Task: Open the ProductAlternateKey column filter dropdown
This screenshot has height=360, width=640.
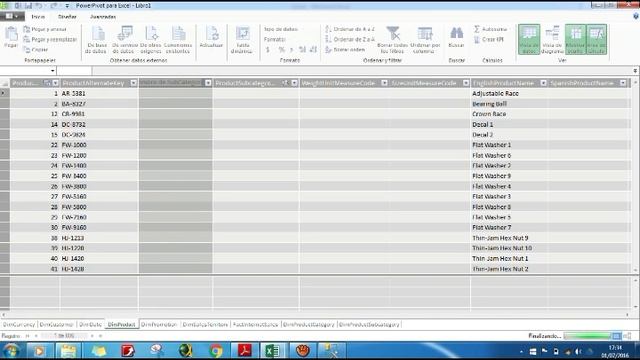Action: [133, 83]
